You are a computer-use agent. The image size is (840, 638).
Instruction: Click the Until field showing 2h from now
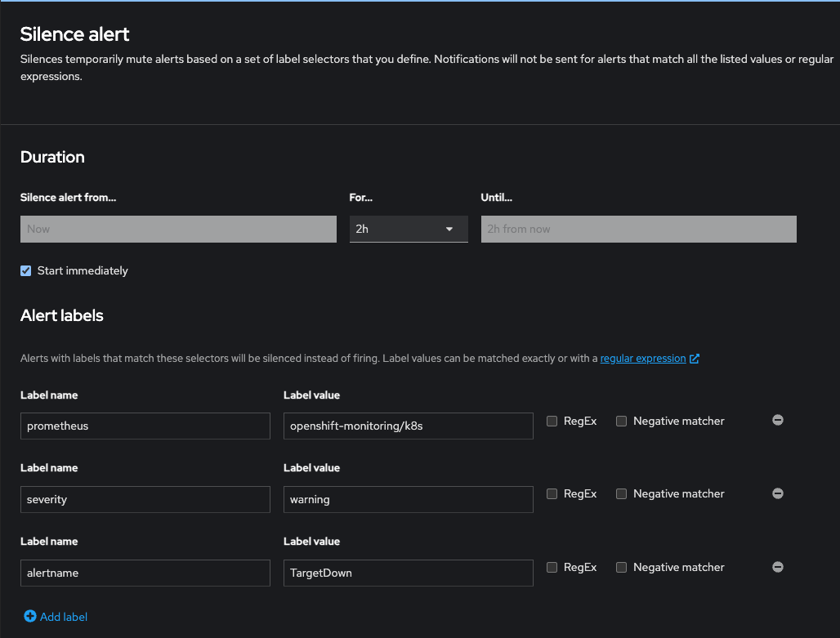pyautogui.click(x=638, y=230)
